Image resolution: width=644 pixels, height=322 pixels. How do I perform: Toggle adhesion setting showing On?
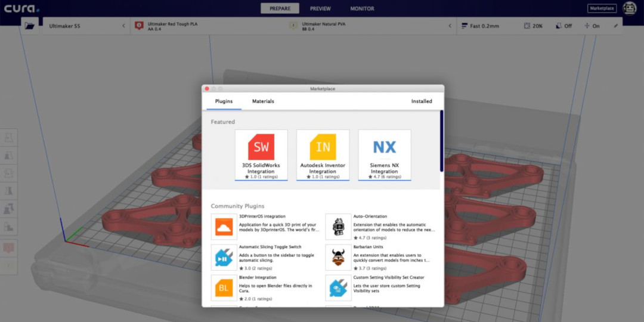592,26
